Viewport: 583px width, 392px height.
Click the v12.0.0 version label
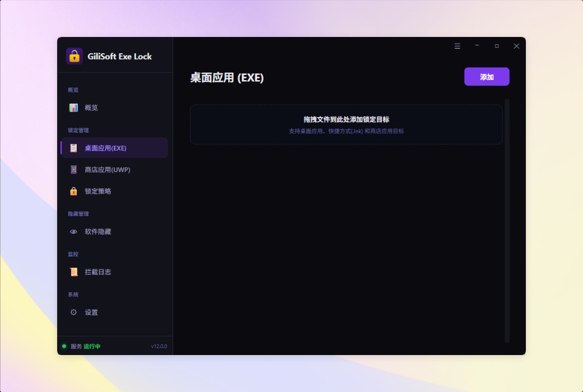tap(159, 346)
